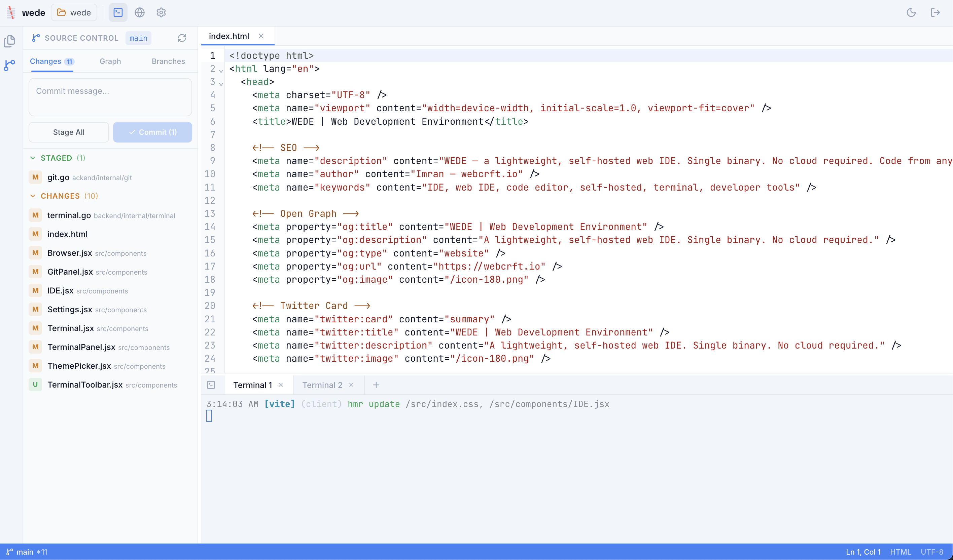Switch to the Graph tab

click(110, 61)
